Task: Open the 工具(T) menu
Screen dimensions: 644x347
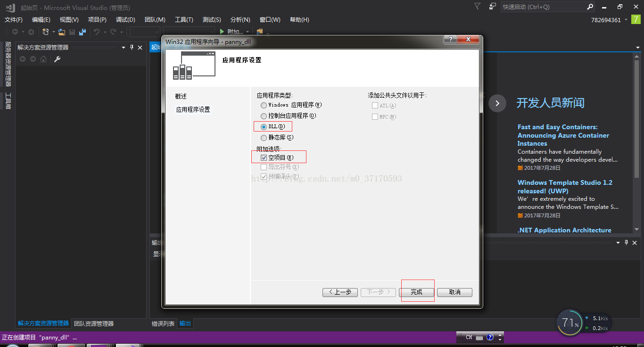Action: [x=184, y=20]
